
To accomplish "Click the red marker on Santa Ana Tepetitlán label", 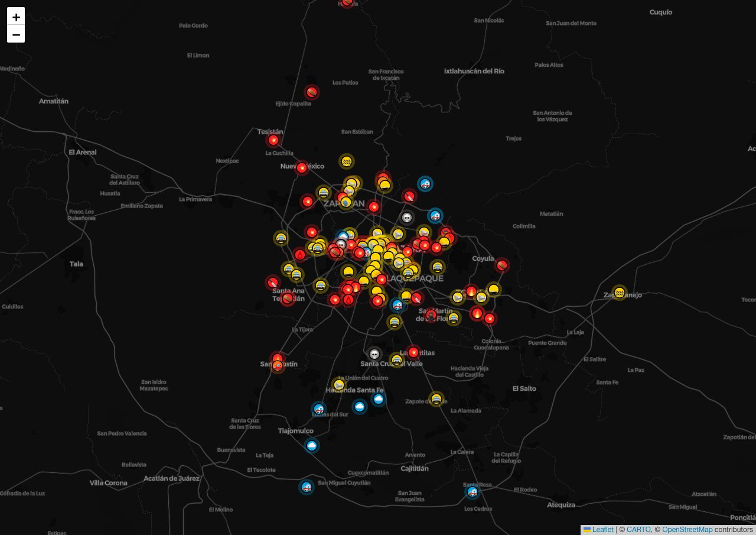I will 288,299.
